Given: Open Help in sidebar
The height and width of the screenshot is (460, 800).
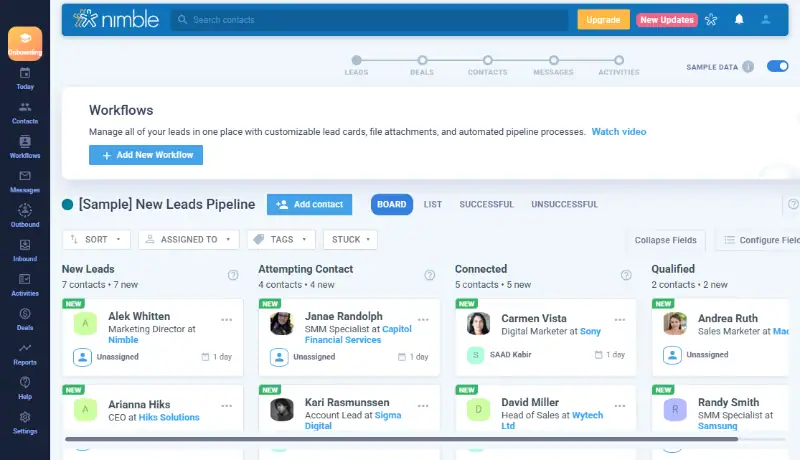Looking at the screenshot, I should (25, 389).
